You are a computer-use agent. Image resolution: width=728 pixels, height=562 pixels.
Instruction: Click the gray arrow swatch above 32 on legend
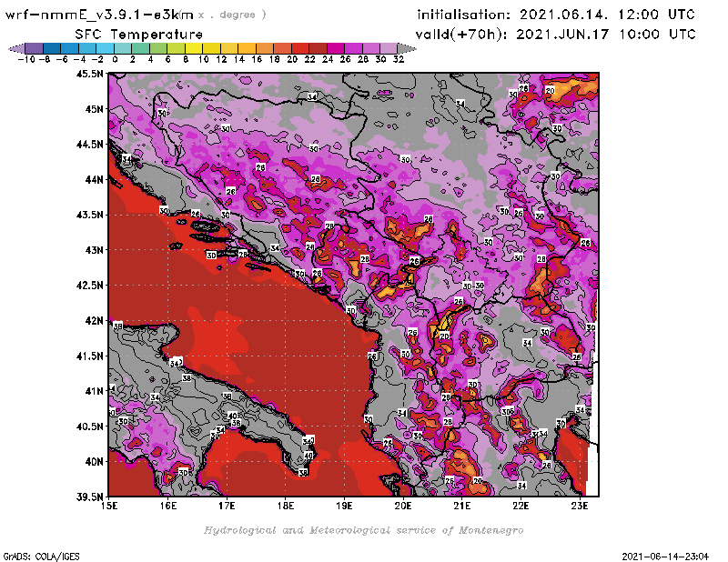(407, 48)
